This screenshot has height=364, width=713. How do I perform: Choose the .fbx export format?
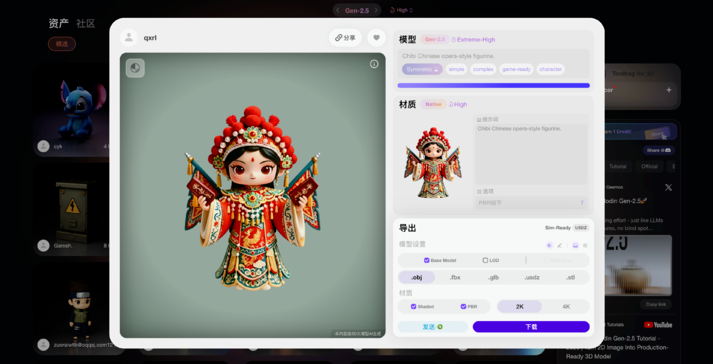point(455,277)
